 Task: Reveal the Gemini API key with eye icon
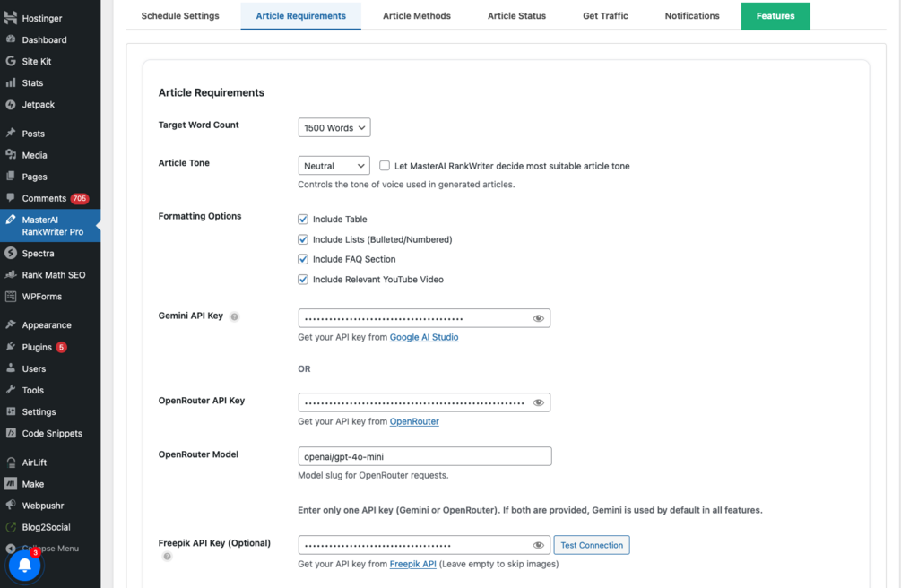click(x=538, y=318)
